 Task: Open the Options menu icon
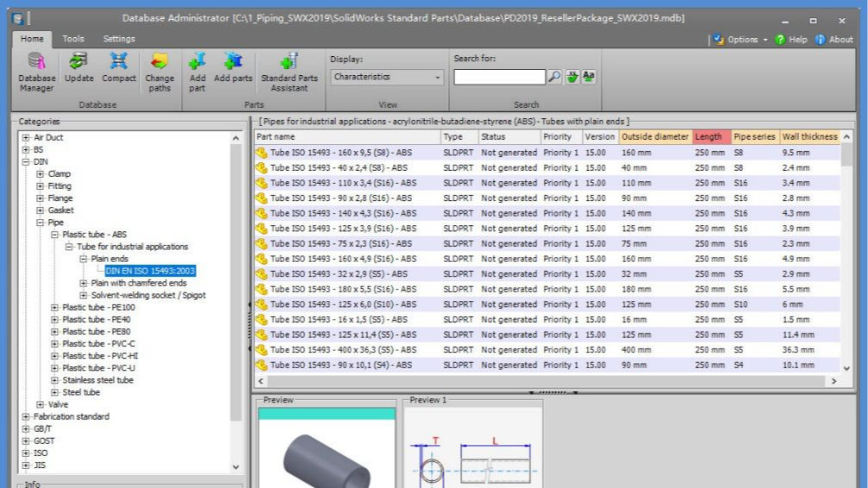[719, 40]
